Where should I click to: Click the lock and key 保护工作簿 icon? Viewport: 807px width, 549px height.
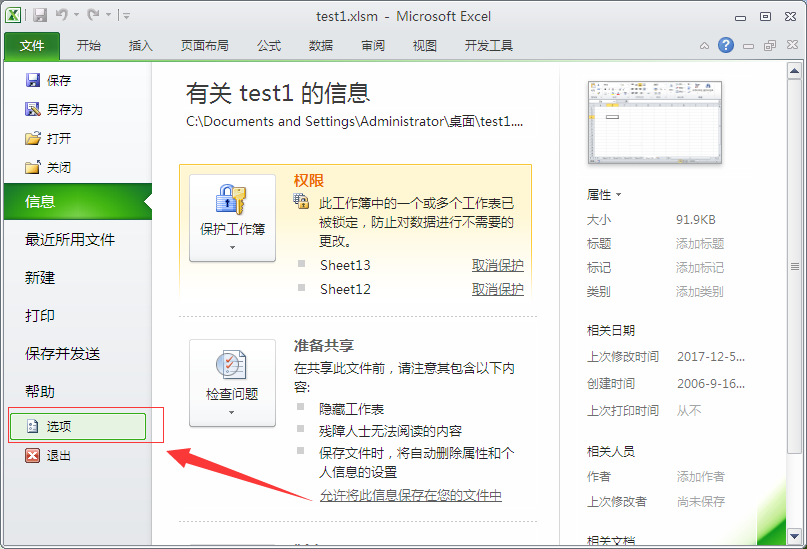pos(231,199)
